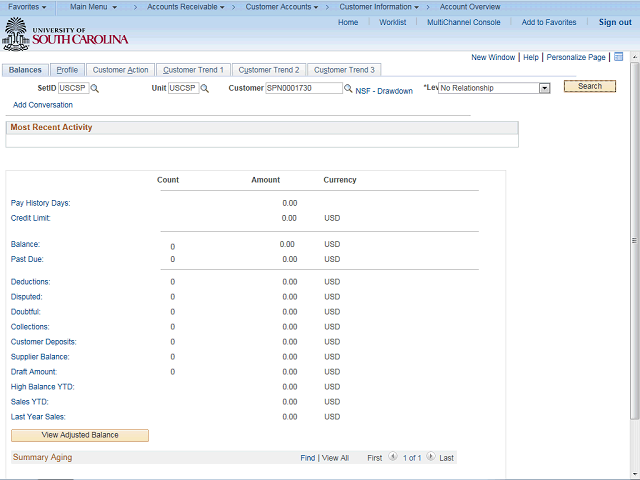
Task: Open the Past Due link
Action: [x=27, y=259]
